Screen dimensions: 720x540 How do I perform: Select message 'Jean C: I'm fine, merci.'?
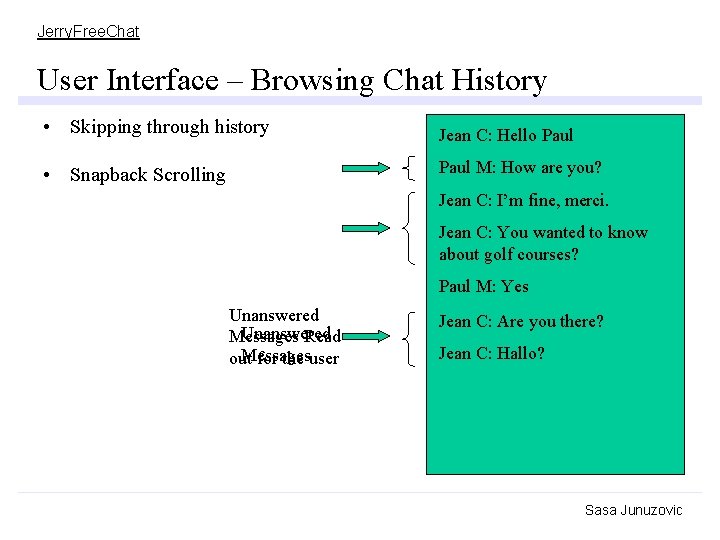tap(523, 201)
